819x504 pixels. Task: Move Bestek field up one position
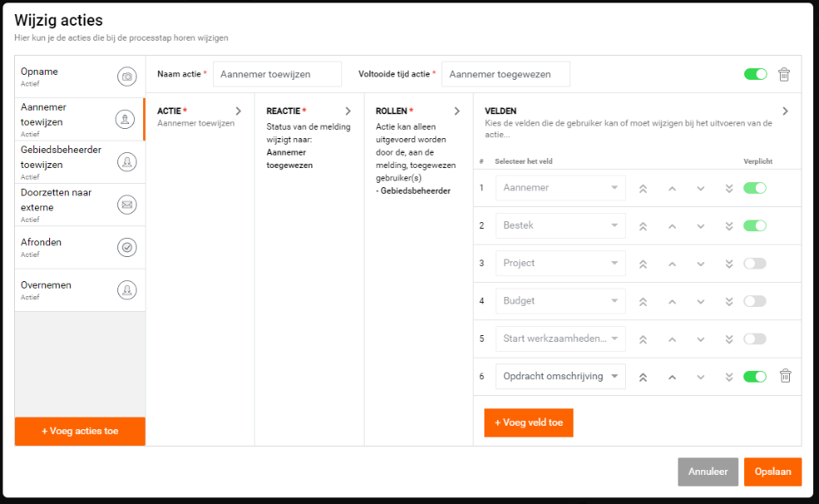click(x=673, y=226)
